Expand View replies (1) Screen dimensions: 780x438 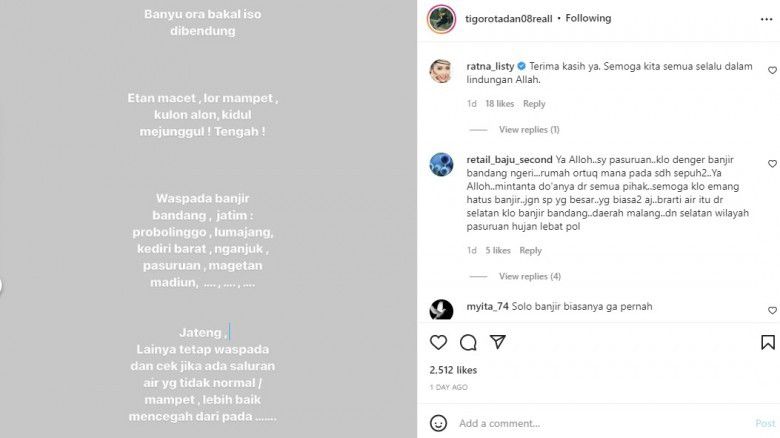coord(529,130)
